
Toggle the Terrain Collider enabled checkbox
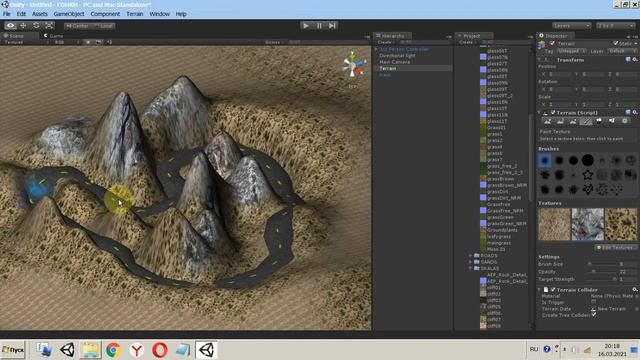553,289
